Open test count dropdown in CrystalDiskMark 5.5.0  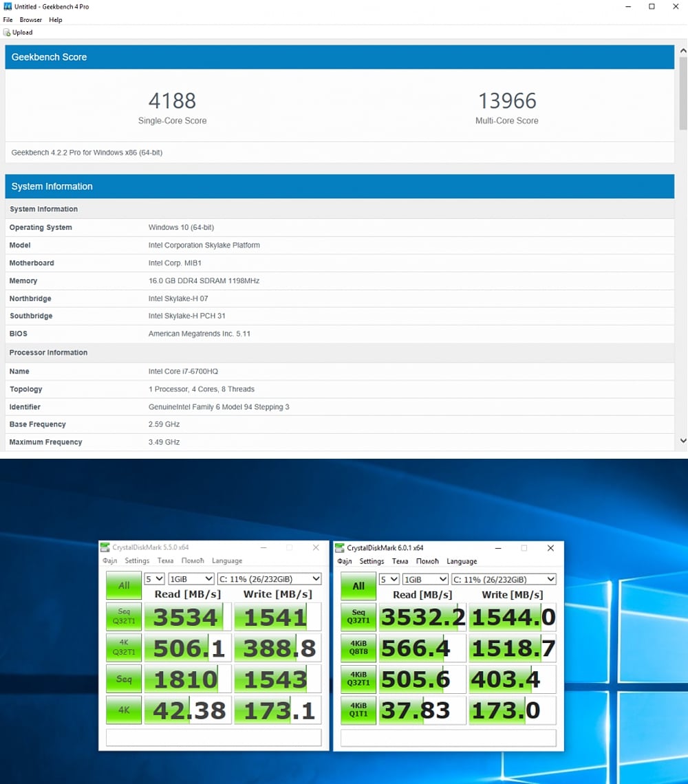[x=154, y=578]
